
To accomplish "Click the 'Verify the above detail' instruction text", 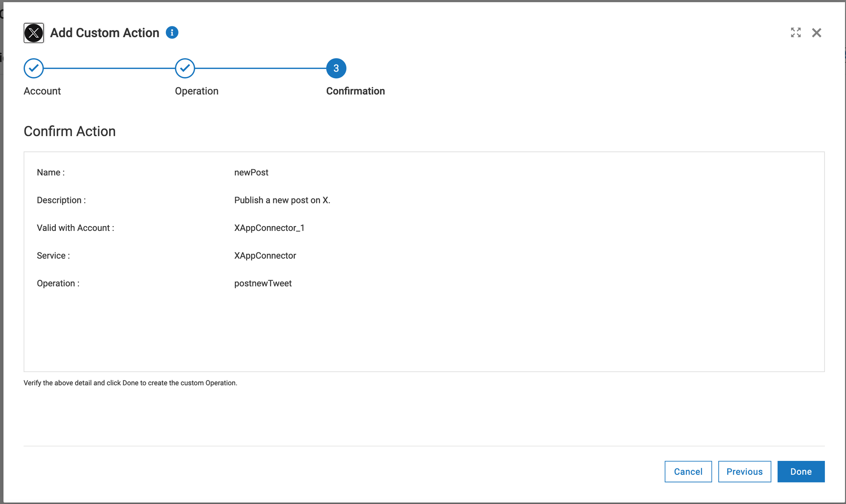I will tap(130, 383).
